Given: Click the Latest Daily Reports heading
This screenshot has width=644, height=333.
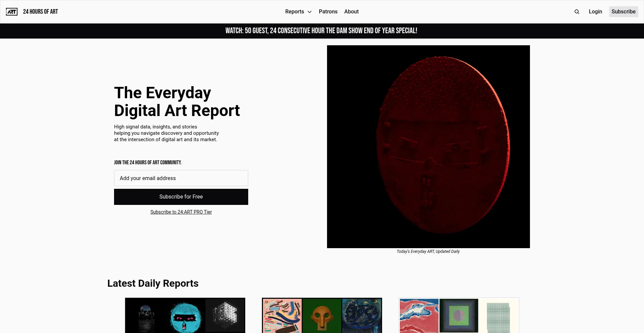Looking at the screenshot, I should coord(153,283).
